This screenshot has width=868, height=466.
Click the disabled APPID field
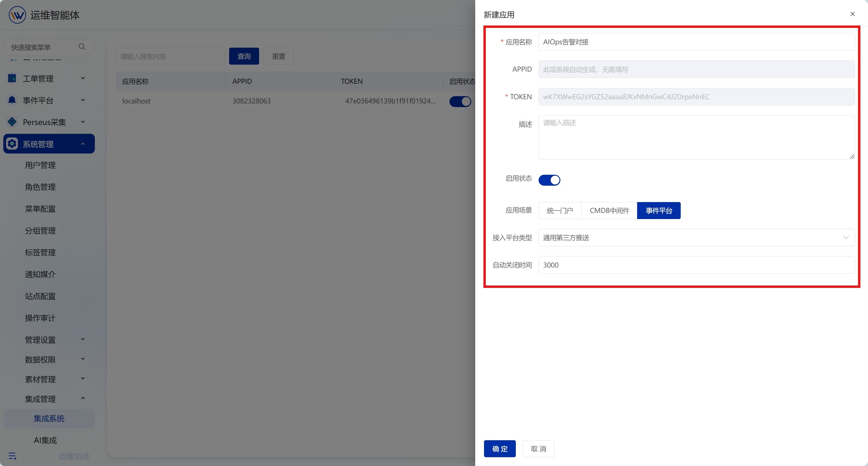(696, 69)
